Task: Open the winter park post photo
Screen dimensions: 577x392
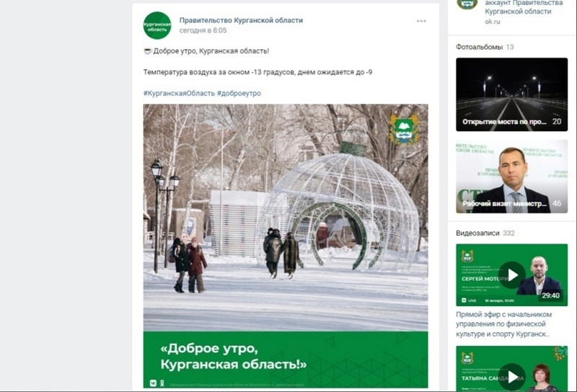Action: 286,246
